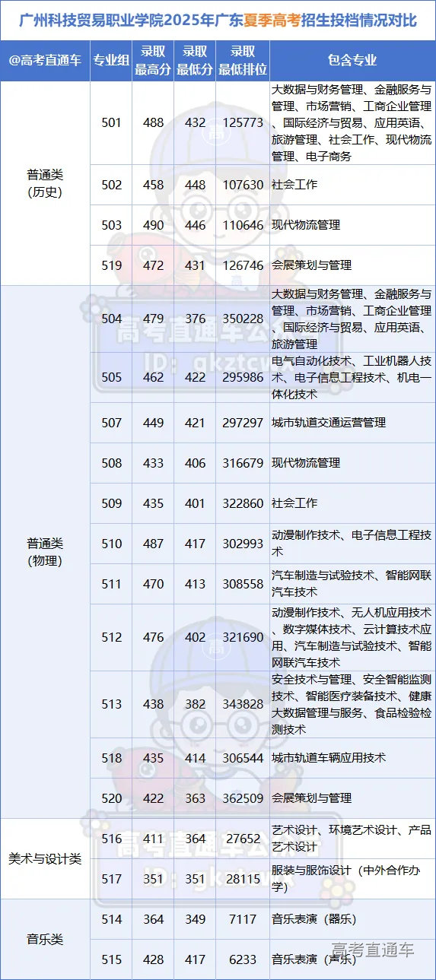Select lowest rank value 6233
This screenshot has height=980, width=436.
[x=243, y=959]
